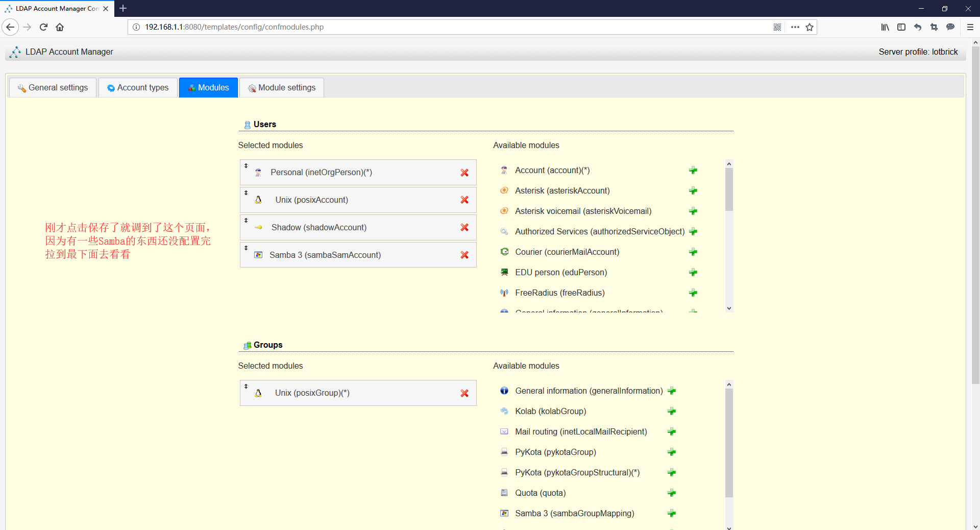Screen dimensions: 980x530
Task: Open a new browser tab
Action: 123,8
